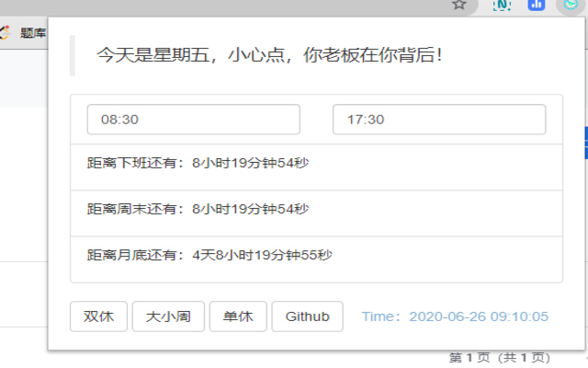Click the Time 2020-06-26 09:10:05 text
The image size is (588, 368).
tap(455, 316)
